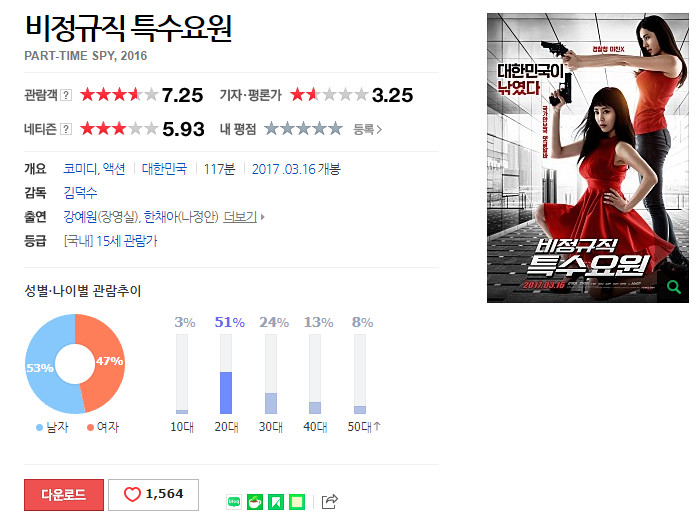Click the yellow memo share icon
Screen dimensions: 700x531
[297, 502]
